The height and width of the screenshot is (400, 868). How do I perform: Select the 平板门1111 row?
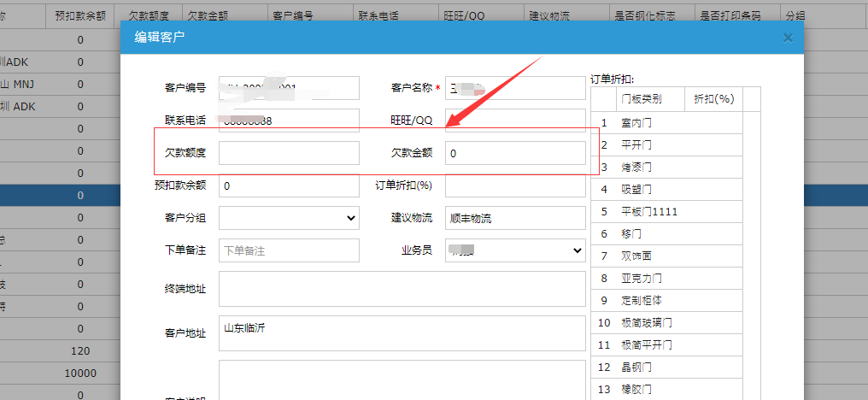[666, 212]
